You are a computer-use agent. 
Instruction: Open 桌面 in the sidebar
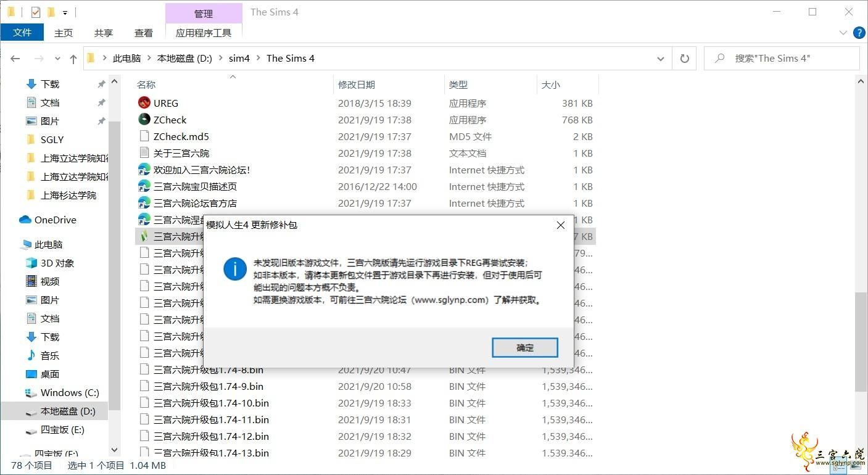pos(50,374)
